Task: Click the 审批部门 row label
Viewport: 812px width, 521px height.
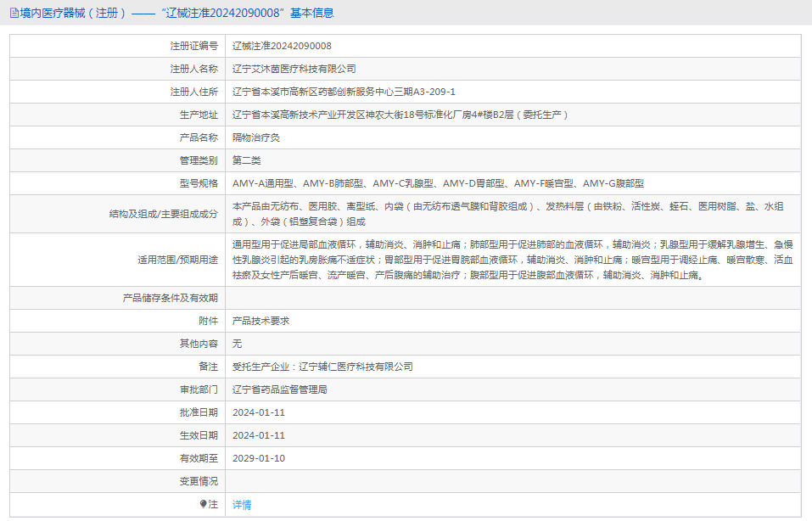Action: (x=199, y=389)
